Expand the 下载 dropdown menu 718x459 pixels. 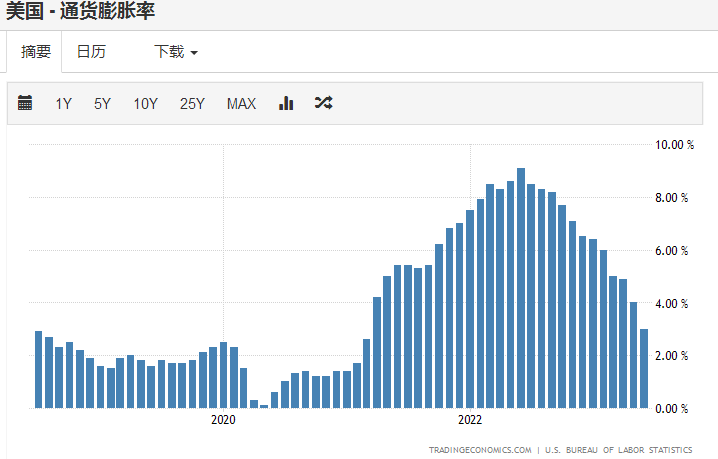pyautogui.click(x=176, y=52)
